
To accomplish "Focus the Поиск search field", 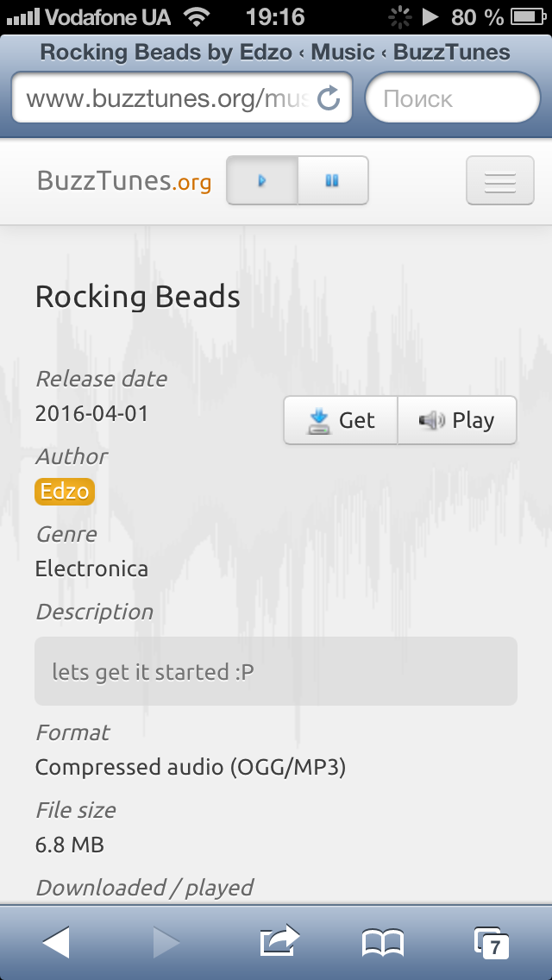I will 453,98.
